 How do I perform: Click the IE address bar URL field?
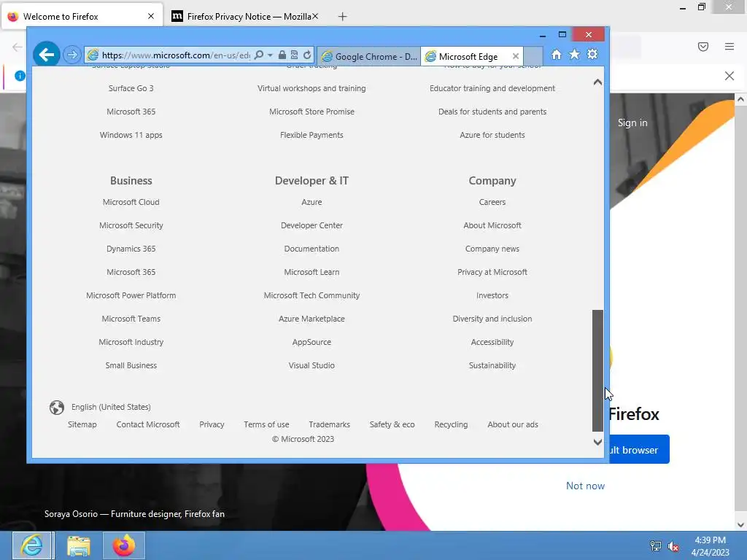point(176,55)
